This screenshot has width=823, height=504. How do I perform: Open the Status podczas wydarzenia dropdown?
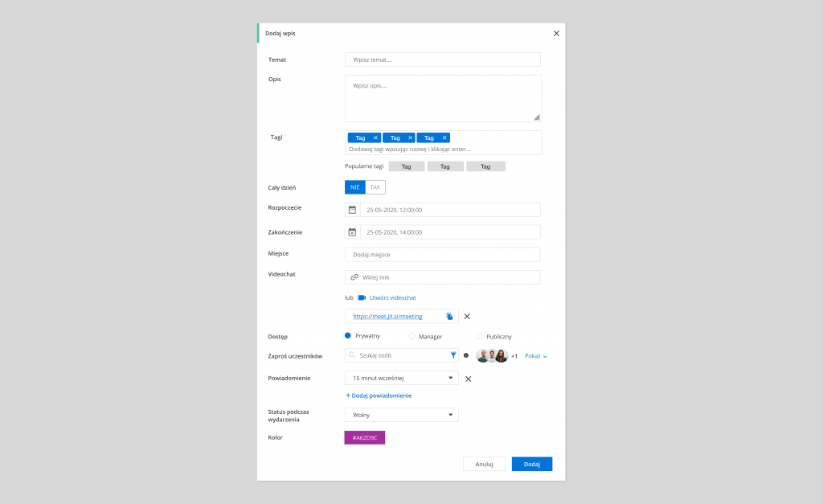pos(402,415)
